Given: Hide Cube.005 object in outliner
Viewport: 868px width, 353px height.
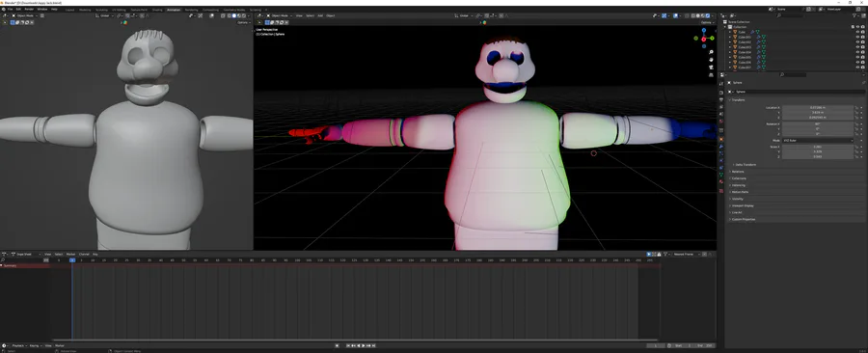Looking at the screenshot, I should pyautogui.click(x=857, y=57).
